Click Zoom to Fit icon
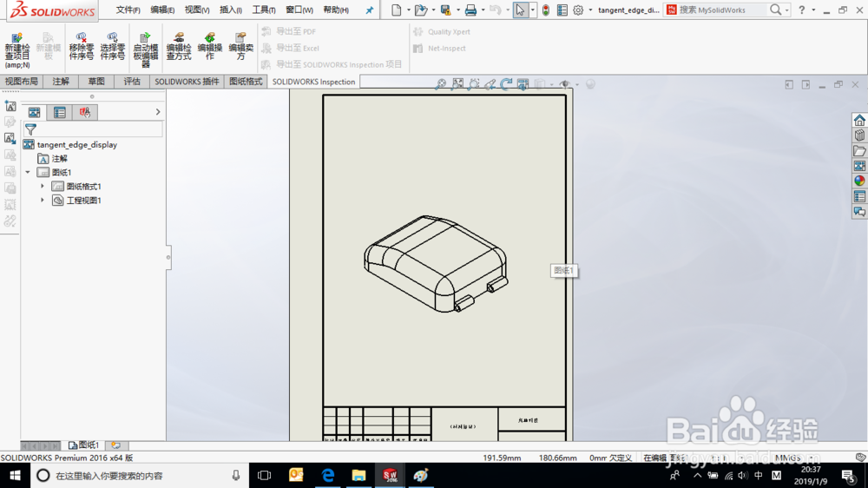 [441, 84]
